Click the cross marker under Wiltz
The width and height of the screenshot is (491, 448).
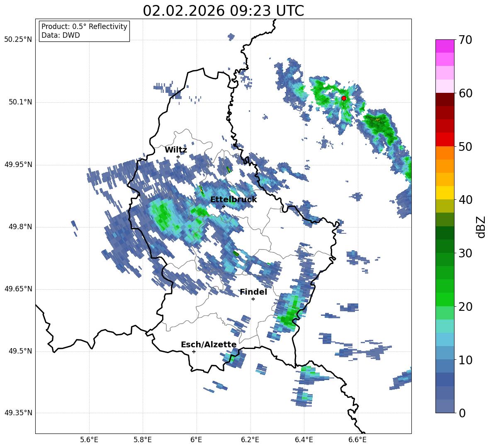click(x=178, y=157)
